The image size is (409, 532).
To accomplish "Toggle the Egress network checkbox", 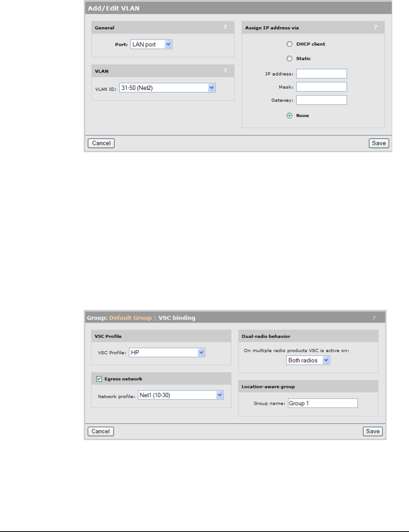I will 99,379.
